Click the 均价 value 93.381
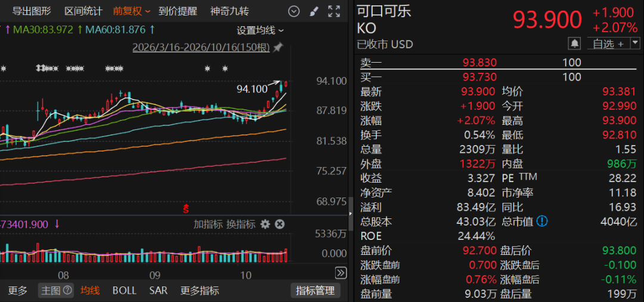This screenshot has height=302, width=644. click(x=620, y=92)
